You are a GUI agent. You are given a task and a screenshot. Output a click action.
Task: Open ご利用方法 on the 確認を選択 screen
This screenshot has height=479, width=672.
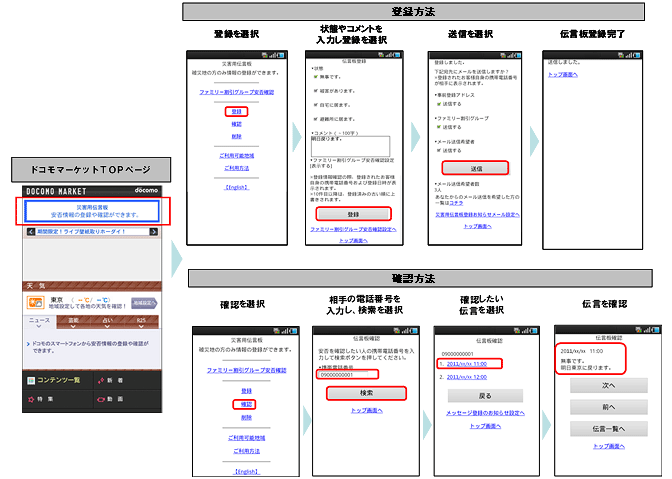click(x=246, y=451)
